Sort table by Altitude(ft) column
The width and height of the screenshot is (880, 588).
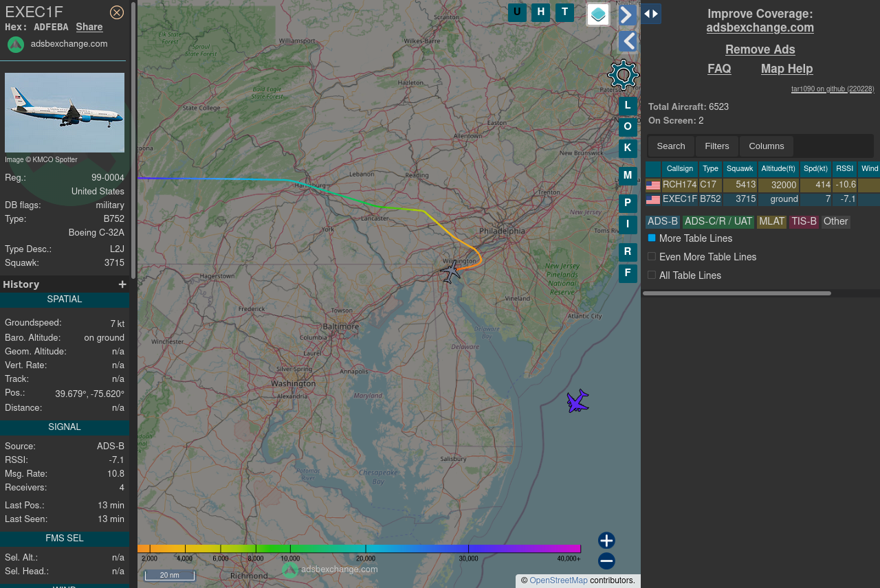coord(778,169)
